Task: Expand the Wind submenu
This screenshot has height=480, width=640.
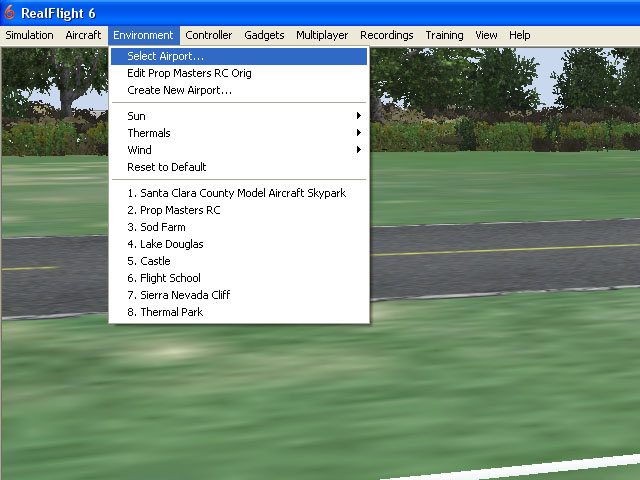Action: click(239, 150)
